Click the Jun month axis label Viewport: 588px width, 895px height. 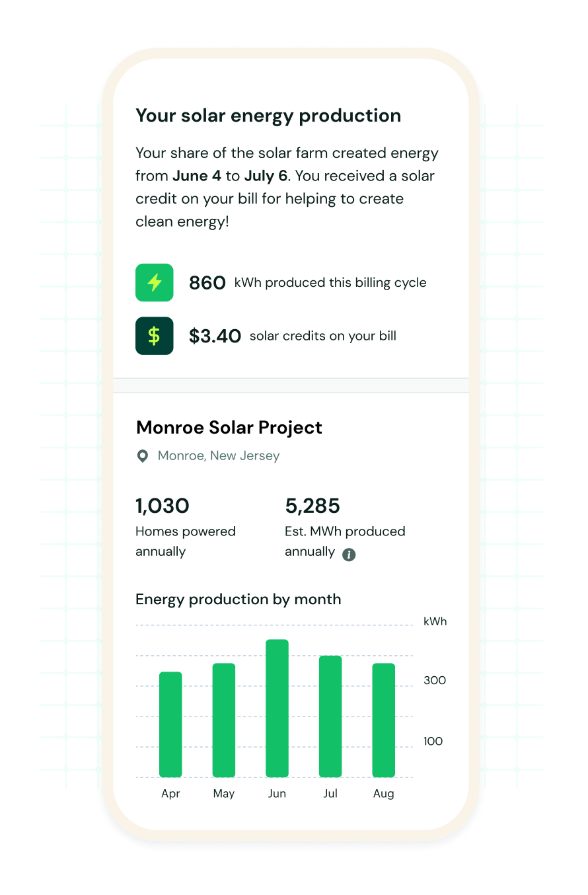pos(277,794)
